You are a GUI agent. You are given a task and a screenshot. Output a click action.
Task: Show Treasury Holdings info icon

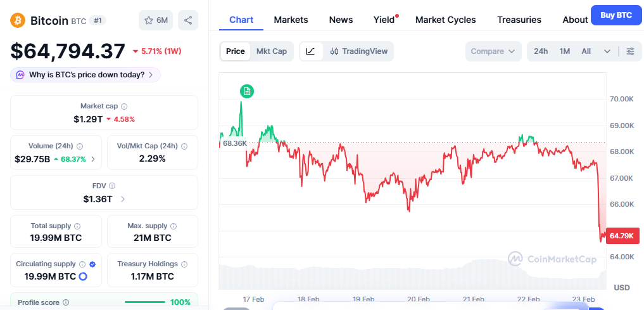tap(184, 264)
